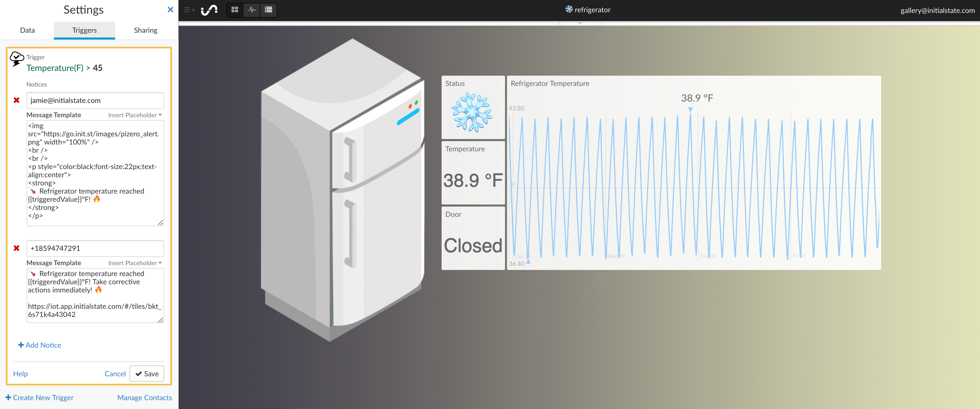The image size is (980, 409).
Task: Save the temperature trigger
Action: (147, 374)
